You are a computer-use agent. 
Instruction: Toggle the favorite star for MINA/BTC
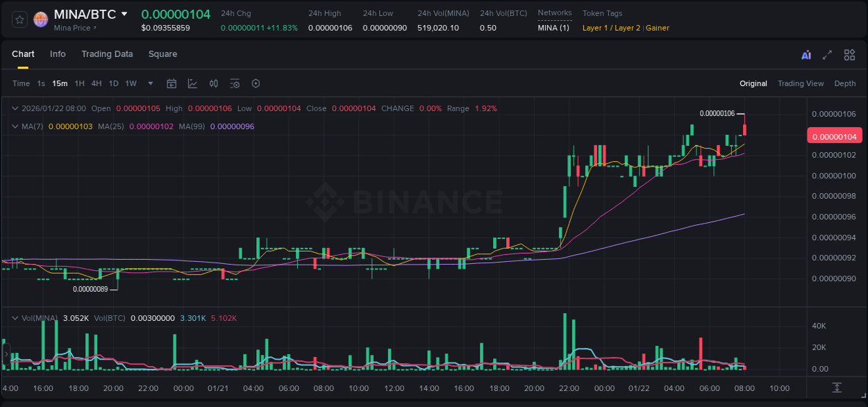pyautogui.click(x=19, y=19)
